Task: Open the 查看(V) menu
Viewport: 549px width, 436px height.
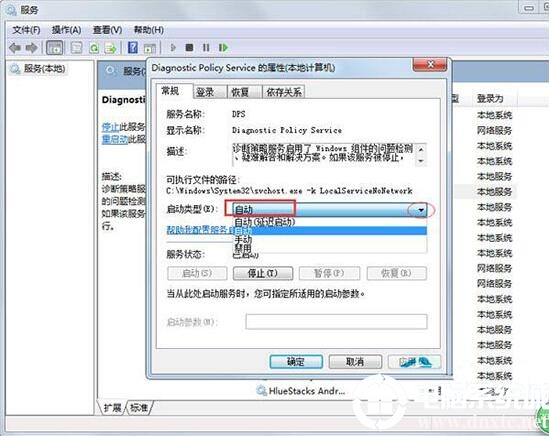Action: tap(107, 30)
